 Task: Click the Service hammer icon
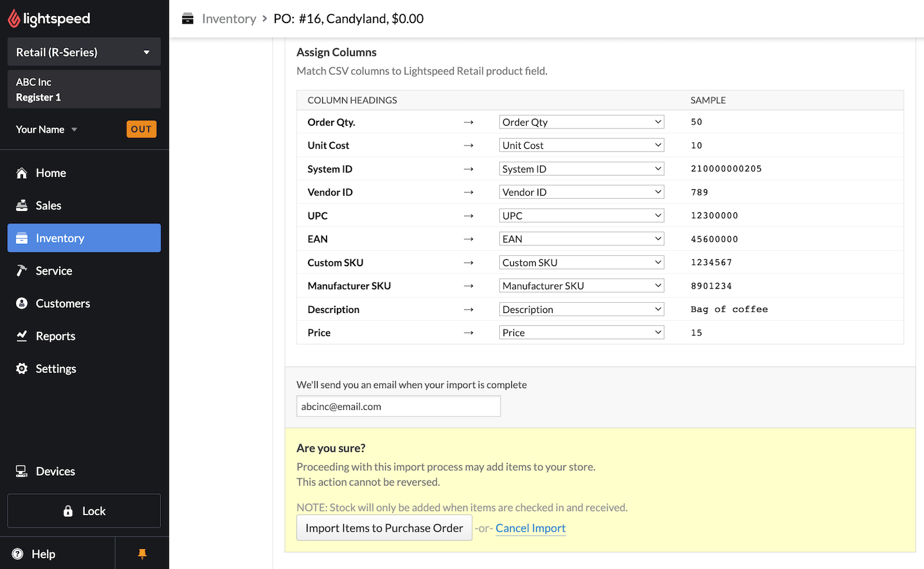pos(22,271)
